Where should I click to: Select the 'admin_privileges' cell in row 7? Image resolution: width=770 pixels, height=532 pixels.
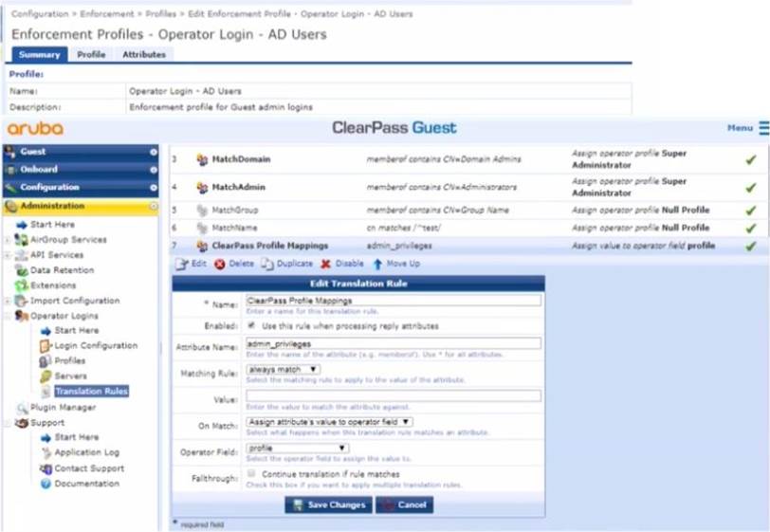(399, 246)
